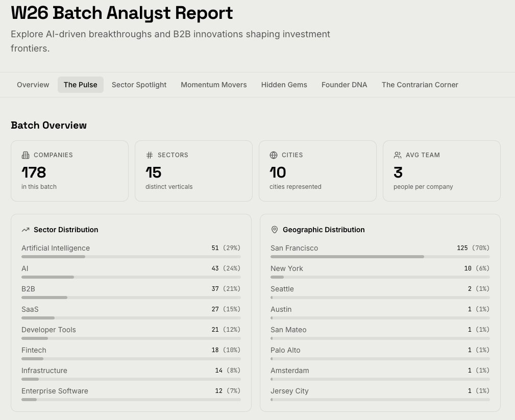Click the 'SaaS' sector label
This screenshot has height=420, width=515.
30,309
